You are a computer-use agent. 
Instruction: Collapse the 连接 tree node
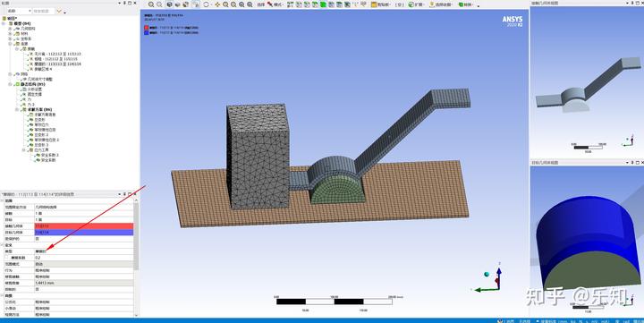10,44
